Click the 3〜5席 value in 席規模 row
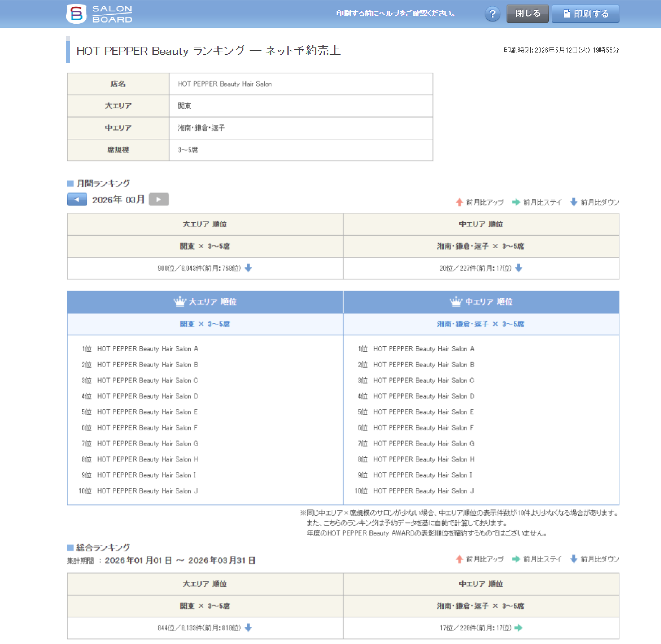This screenshot has height=644, width=661. coord(188,150)
